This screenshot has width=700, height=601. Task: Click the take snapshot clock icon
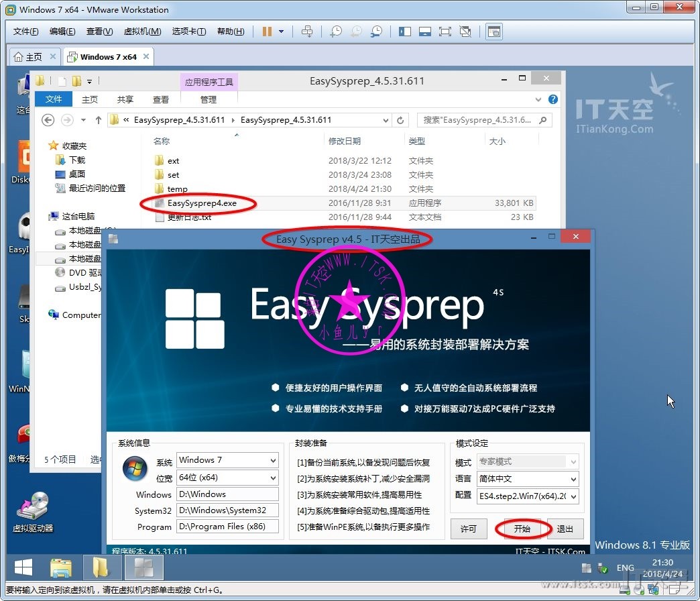pyautogui.click(x=335, y=32)
